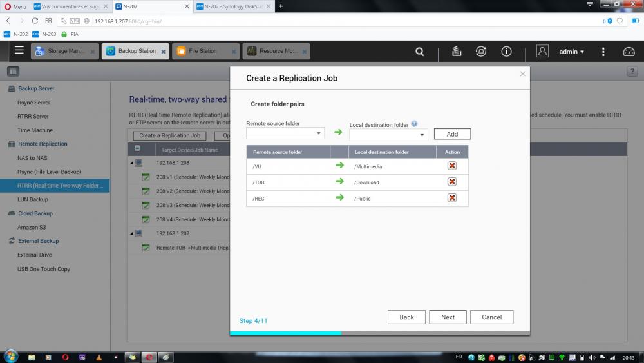Open the Remote source folder dropdown
Viewport: 644px width, 363px height.
[x=285, y=134]
